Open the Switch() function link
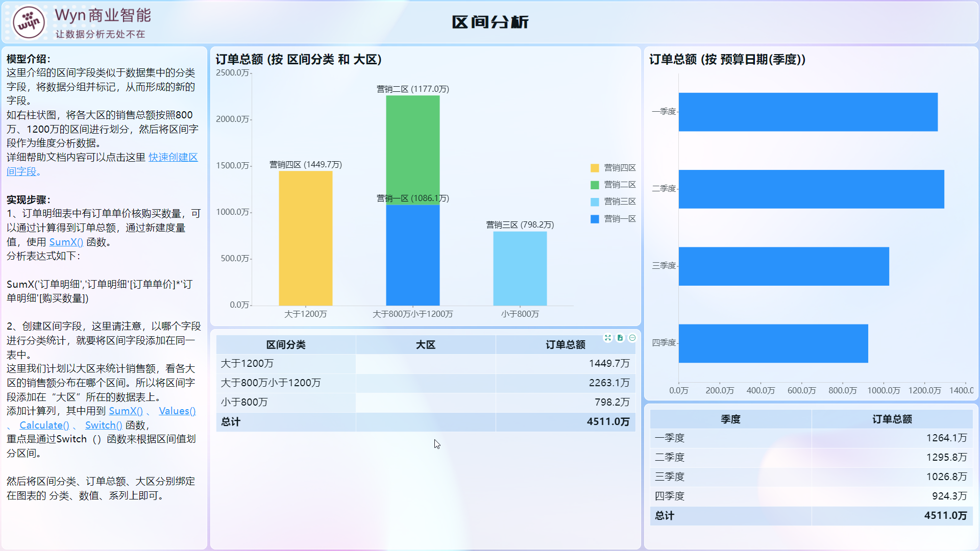 tap(103, 425)
